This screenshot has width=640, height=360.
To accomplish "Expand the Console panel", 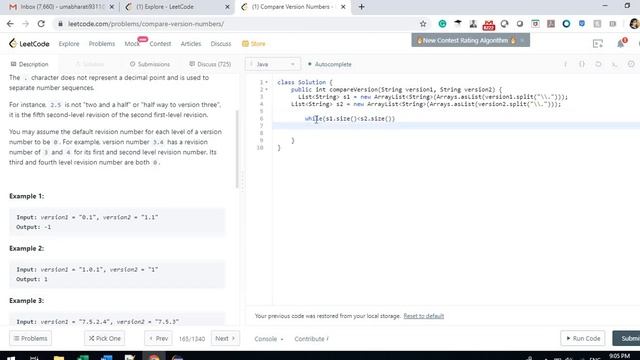I will click(x=269, y=339).
